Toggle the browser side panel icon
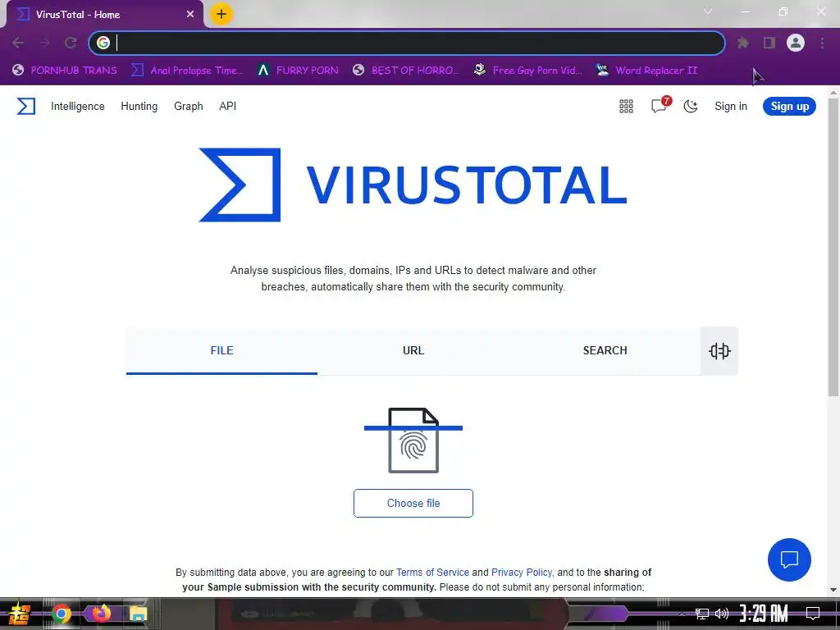This screenshot has width=840, height=630. pyautogui.click(x=769, y=43)
